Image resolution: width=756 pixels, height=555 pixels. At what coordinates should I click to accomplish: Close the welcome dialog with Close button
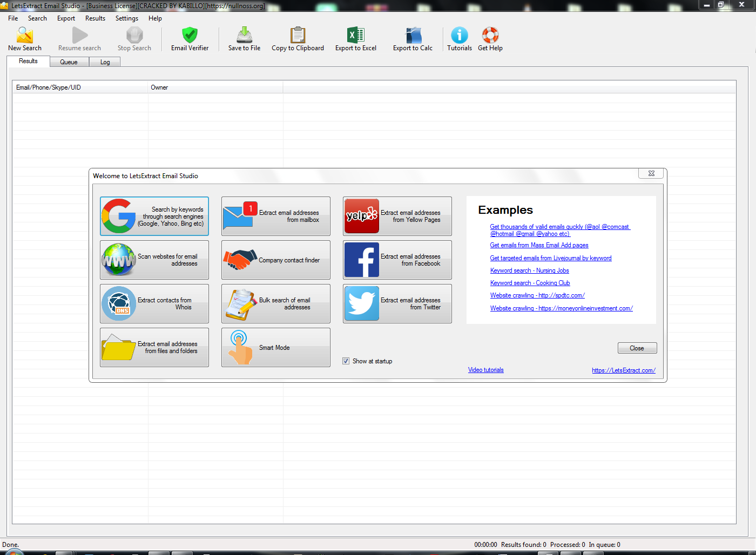(x=637, y=348)
